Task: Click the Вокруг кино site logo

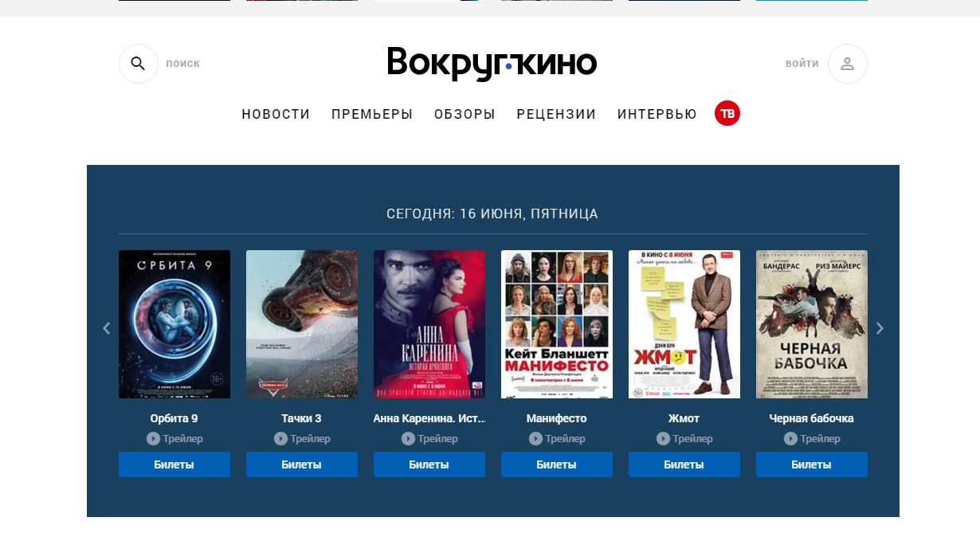Action: pyautogui.click(x=492, y=64)
